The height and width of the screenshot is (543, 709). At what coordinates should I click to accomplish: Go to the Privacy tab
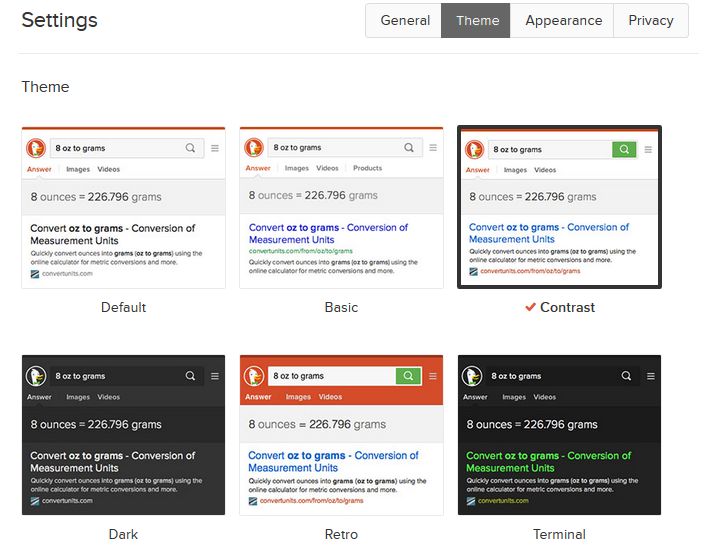650,21
